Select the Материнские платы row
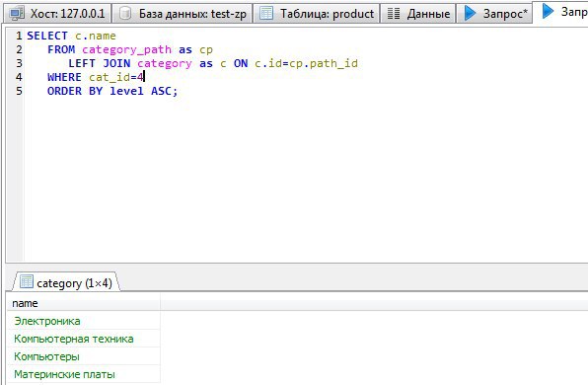Image resolution: width=588 pixels, height=385 pixels. click(x=84, y=374)
